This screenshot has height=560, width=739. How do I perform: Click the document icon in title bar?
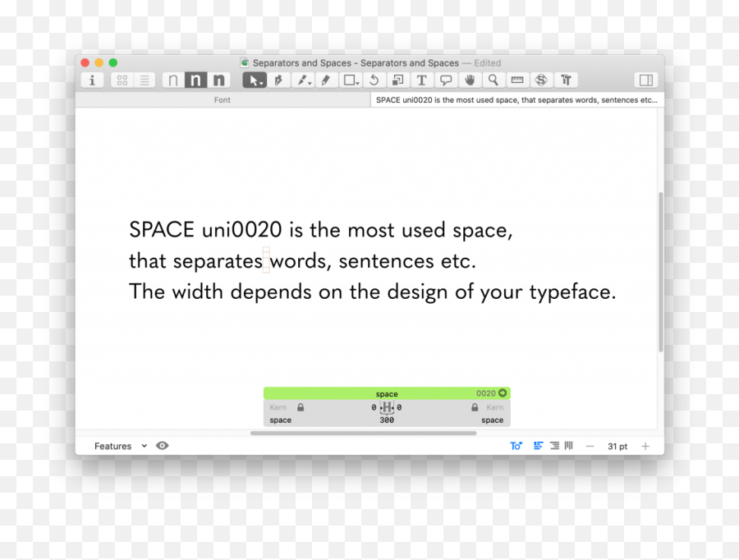tap(245, 62)
